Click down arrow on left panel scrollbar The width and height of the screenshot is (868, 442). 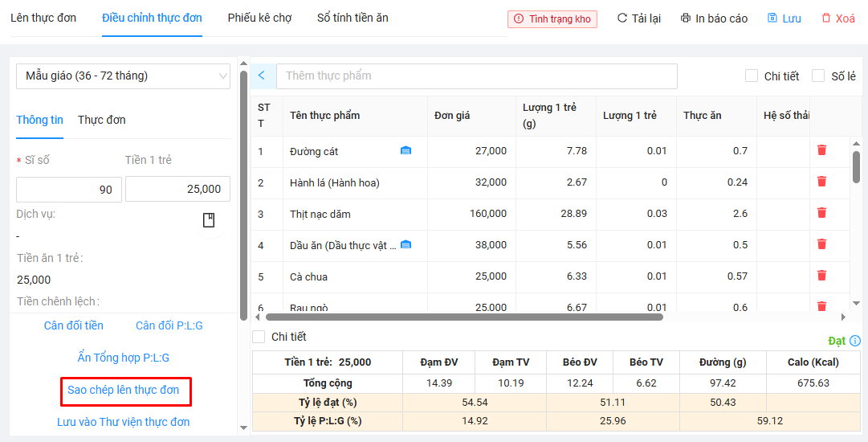pos(243,428)
